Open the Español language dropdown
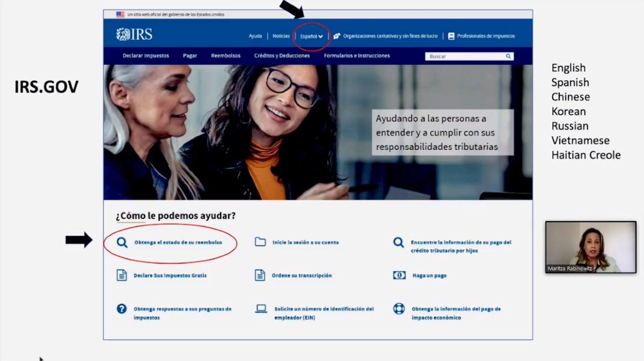 tap(312, 36)
